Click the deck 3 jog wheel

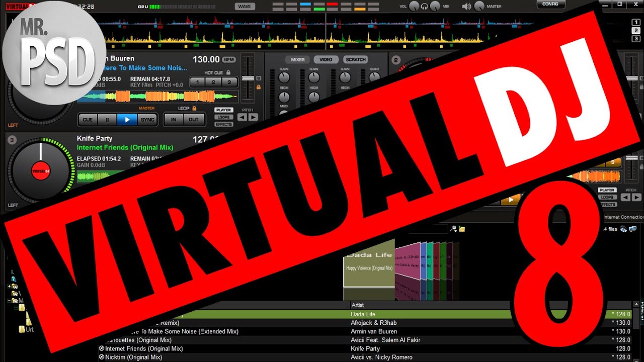(x=41, y=171)
